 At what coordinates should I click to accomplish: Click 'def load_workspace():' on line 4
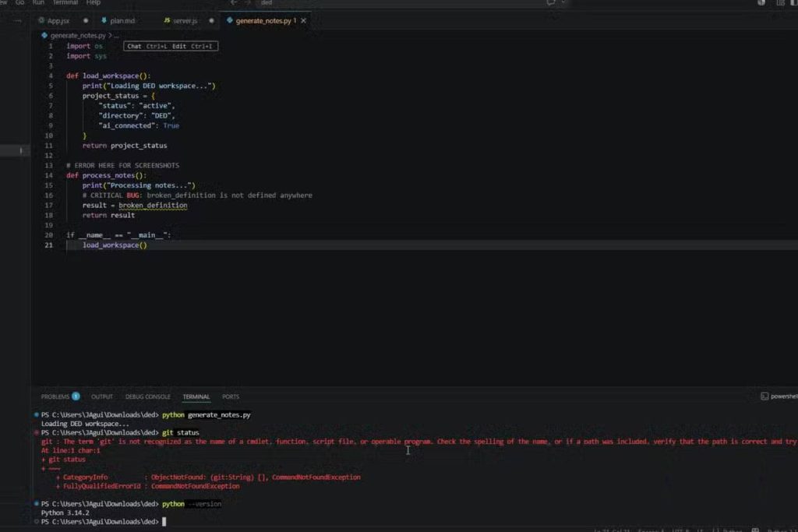(x=108, y=76)
